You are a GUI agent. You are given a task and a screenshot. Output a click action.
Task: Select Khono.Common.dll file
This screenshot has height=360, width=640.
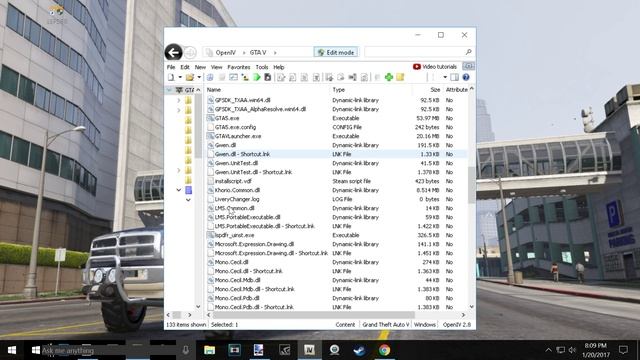click(x=237, y=190)
